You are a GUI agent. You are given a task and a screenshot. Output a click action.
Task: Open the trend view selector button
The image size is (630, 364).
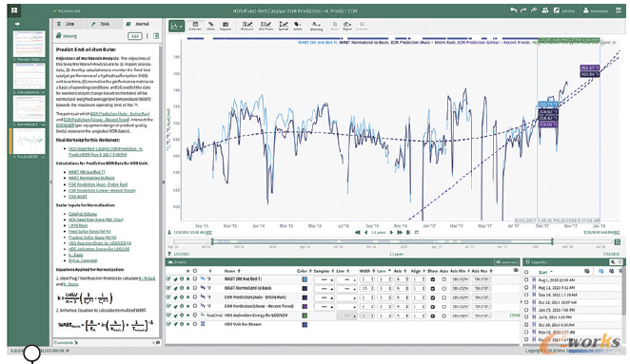(x=176, y=26)
